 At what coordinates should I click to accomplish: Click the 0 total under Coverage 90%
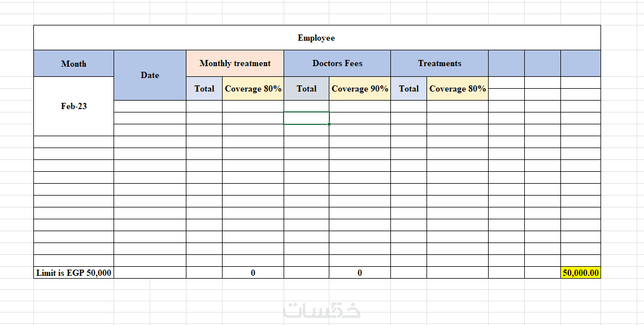360,273
